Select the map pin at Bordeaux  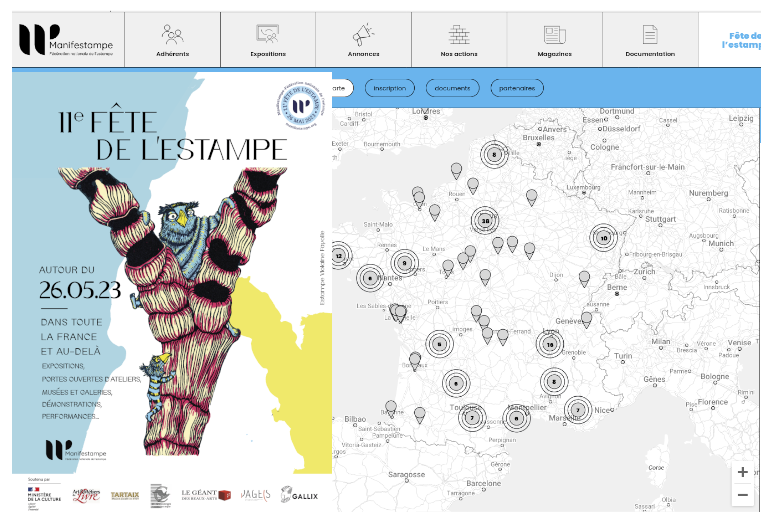(x=415, y=361)
